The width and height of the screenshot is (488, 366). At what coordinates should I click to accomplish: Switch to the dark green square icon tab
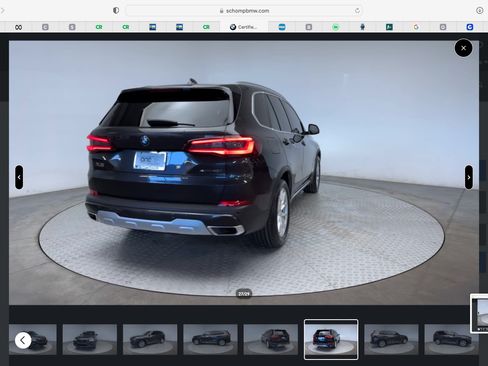click(x=389, y=27)
